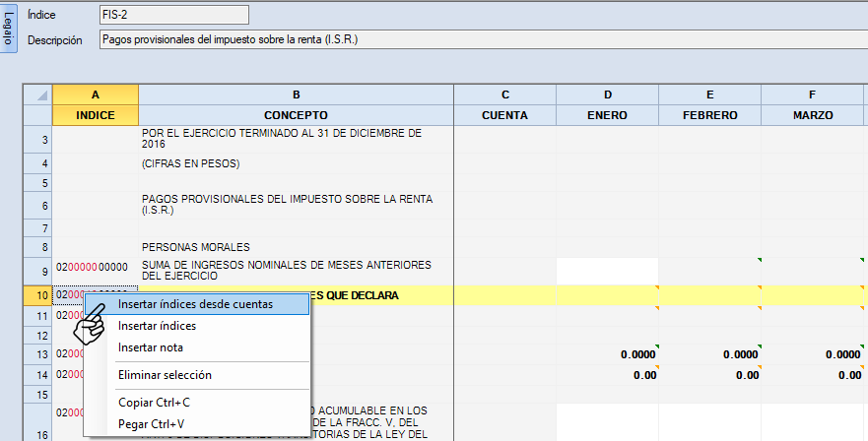This screenshot has width=868, height=441.
Task: Select 'Insertar índices desde cuentas' menu option
Action: pos(195,304)
